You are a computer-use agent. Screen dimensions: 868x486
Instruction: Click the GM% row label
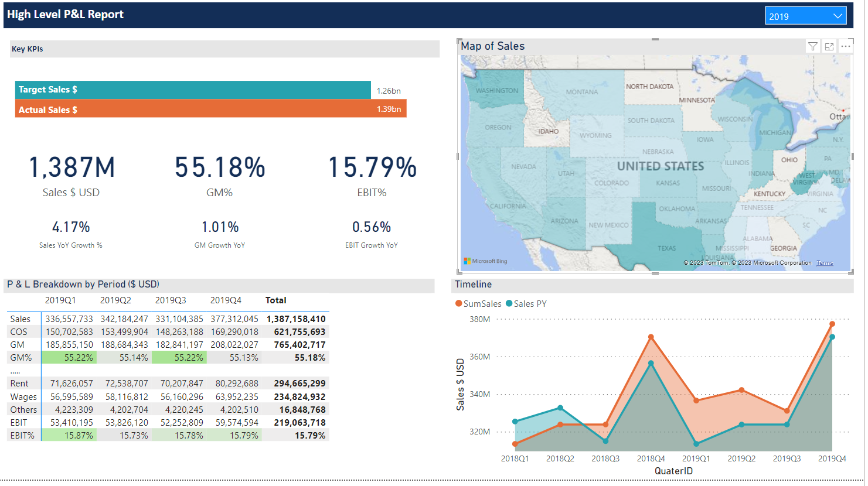21,358
